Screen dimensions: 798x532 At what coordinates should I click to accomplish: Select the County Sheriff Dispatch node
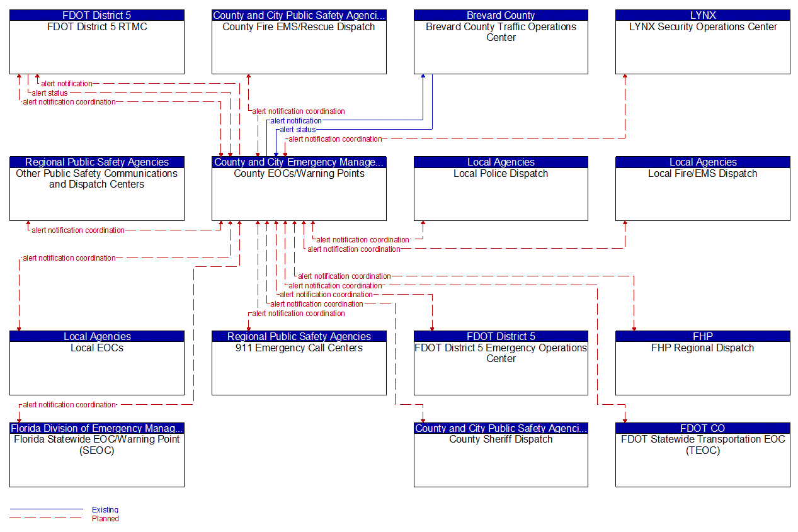(x=501, y=455)
